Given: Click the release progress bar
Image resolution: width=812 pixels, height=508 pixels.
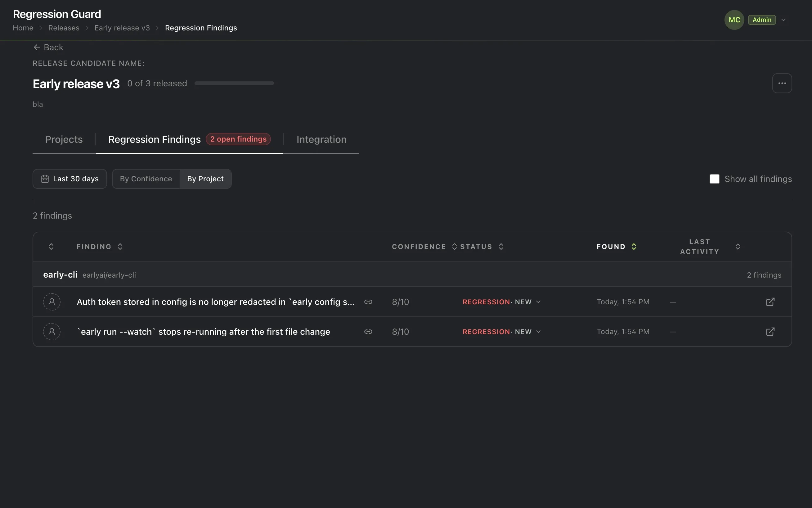Looking at the screenshot, I should (234, 83).
